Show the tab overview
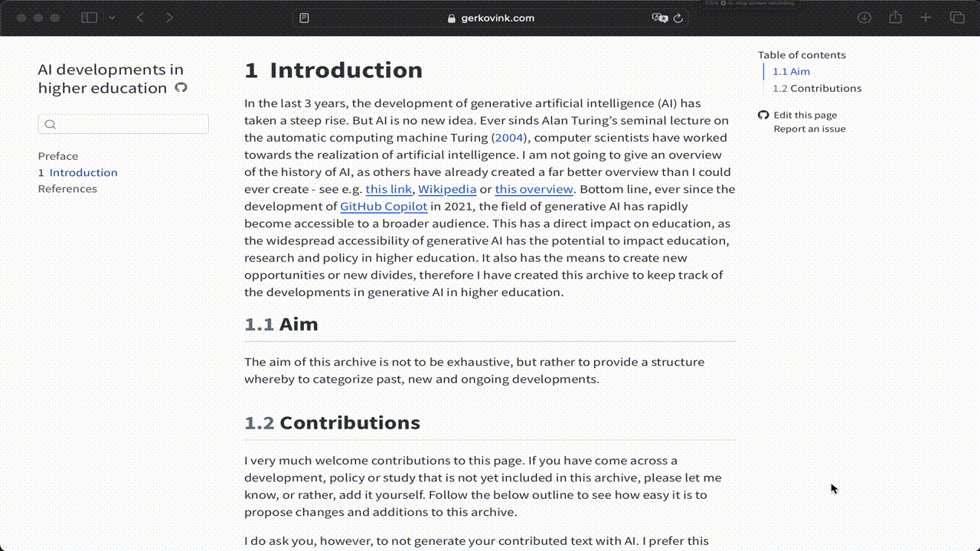980x551 pixels. click(x=957, y=18)
